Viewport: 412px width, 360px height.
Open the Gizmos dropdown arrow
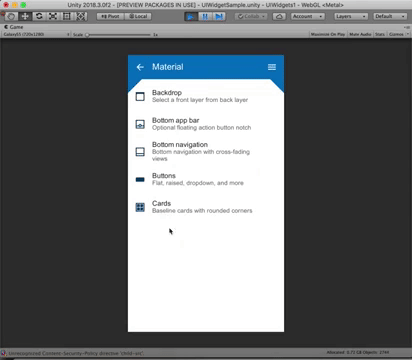[x=408, y=34]
